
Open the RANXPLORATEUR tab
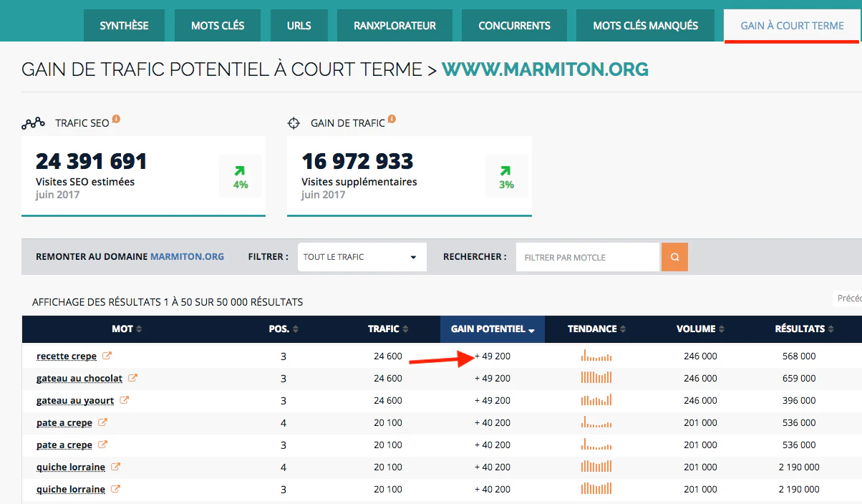[x=394, y=26]
